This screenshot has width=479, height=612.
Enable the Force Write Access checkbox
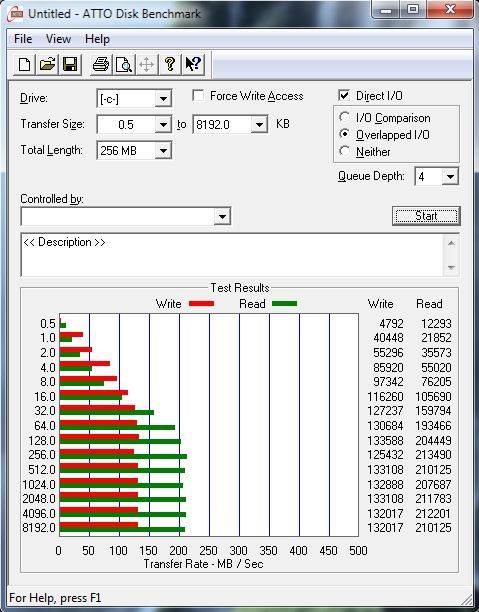(198, 96)
